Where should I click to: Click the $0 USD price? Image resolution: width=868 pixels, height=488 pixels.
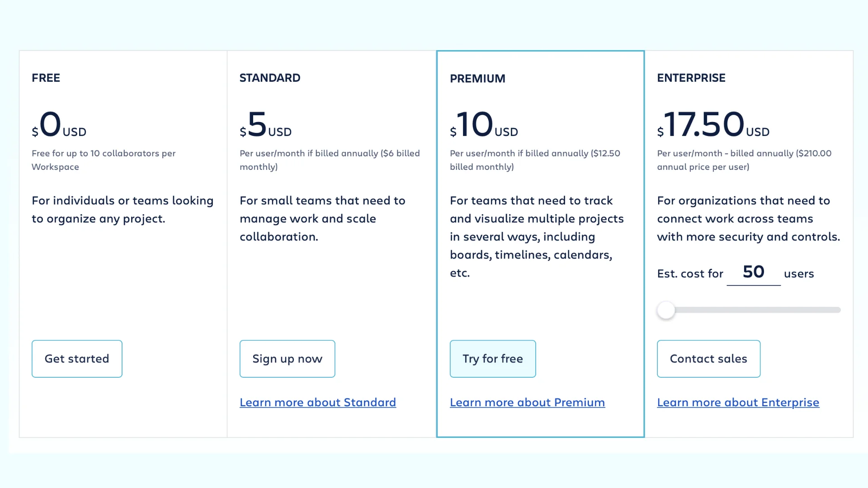(x=59, y=125)
